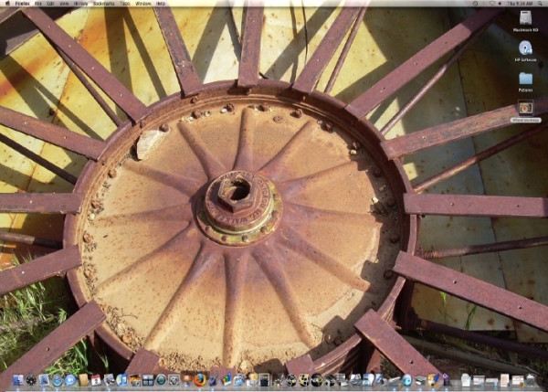Open iCal calendar from the dock
Screen dimensions: 548x392
coord(96,380)
